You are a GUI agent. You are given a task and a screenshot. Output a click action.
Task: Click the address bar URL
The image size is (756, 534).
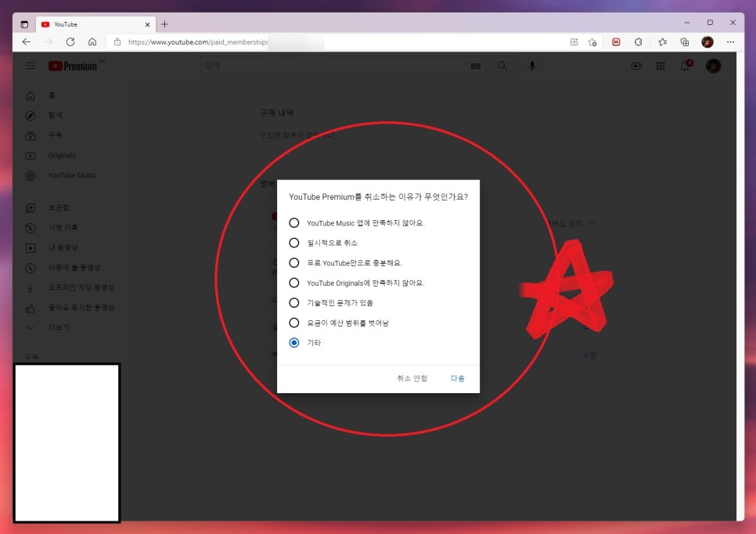(198, 42)
